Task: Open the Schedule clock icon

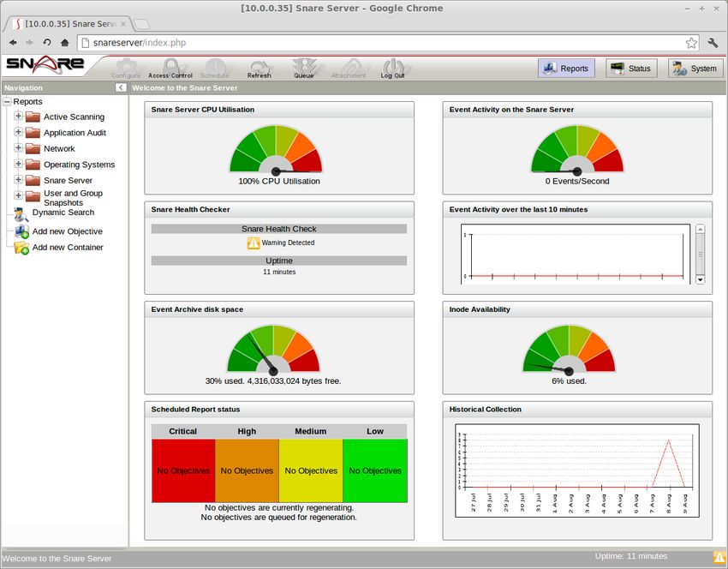Action: pyautogui.click(x=215, y=69)
